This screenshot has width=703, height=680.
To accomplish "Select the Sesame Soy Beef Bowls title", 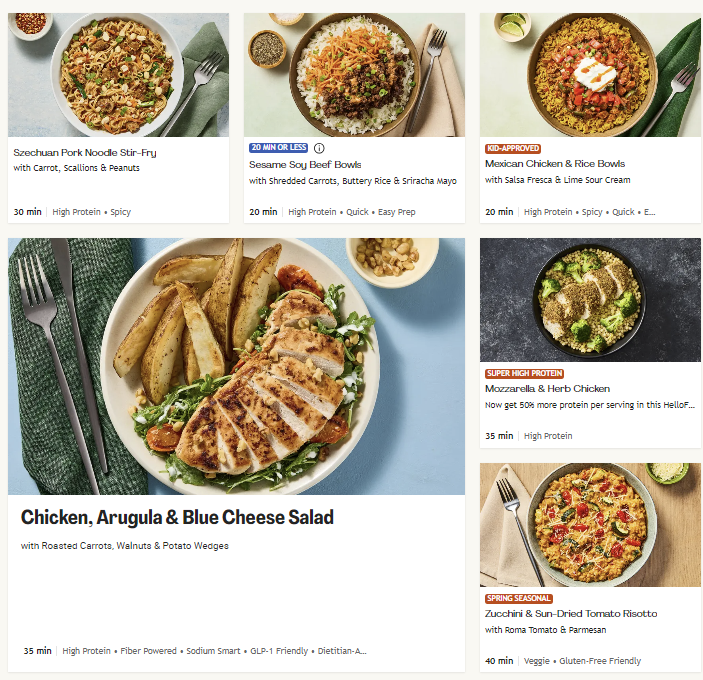I will tap(305, 165).
